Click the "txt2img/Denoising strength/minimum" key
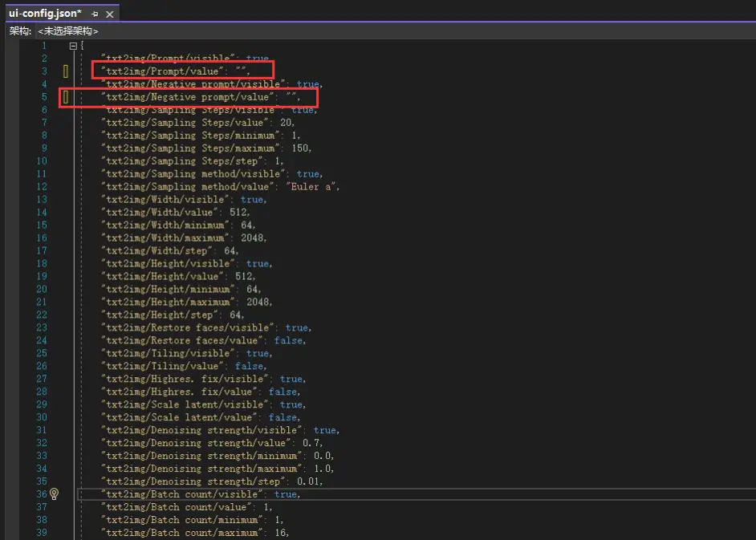This screenshot has width=756, height=540. pyautogui.click(x=201, y=456)
